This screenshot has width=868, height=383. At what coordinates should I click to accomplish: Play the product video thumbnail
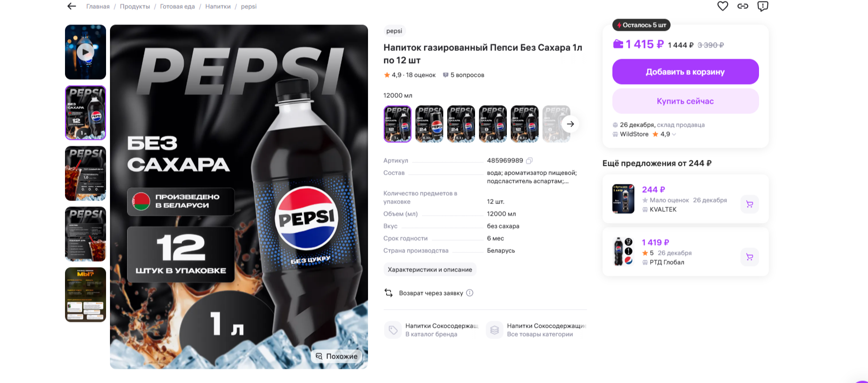pos(86,52)
